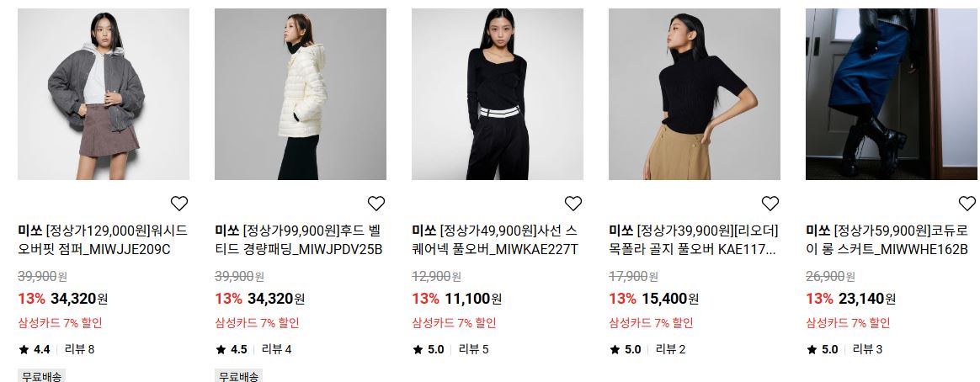
Task: Open black square-neck pullover product image
Action: click(x=498, y=94)
